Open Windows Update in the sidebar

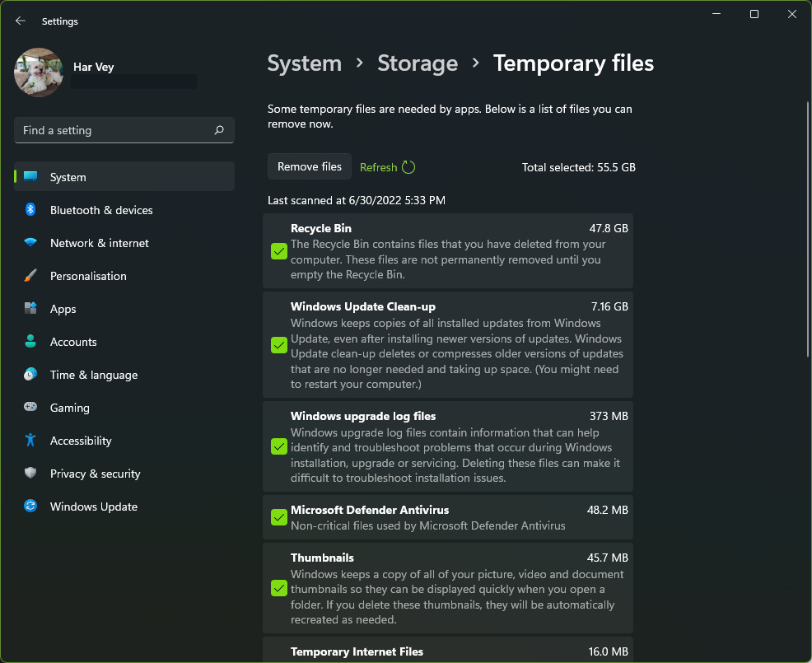pos(124,506)
